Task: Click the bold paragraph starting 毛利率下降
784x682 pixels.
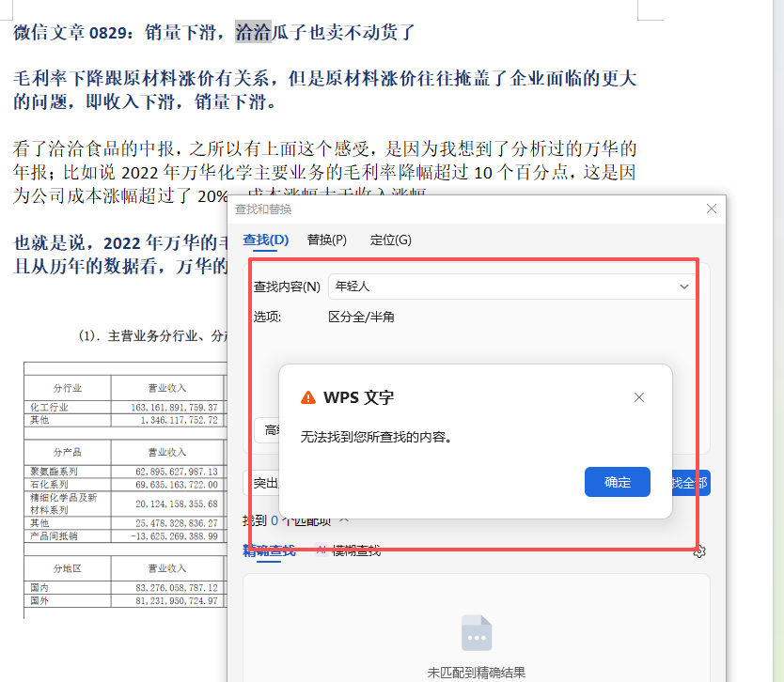Action: (325, 90)
